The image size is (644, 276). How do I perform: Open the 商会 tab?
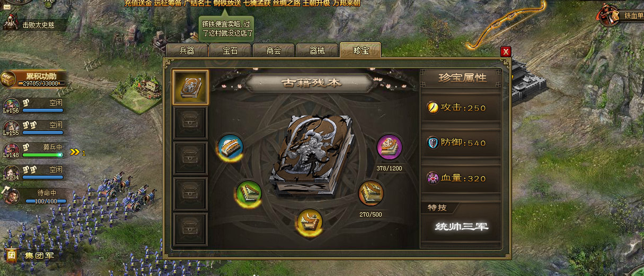tap(274, 50)
